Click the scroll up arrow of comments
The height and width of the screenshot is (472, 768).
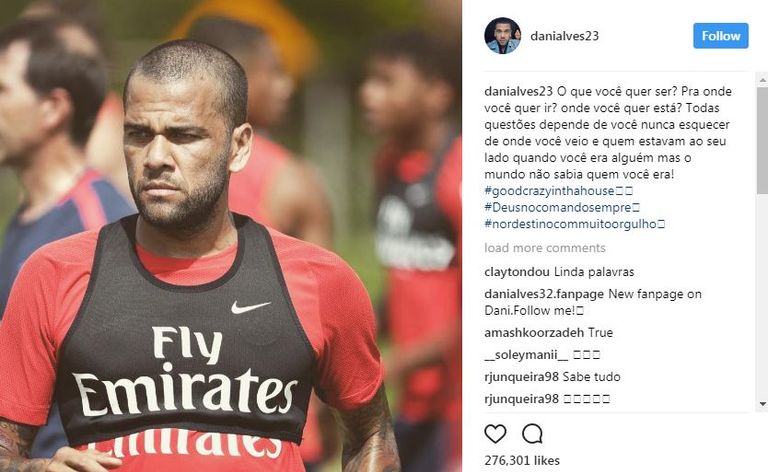(x=763, y=79)
